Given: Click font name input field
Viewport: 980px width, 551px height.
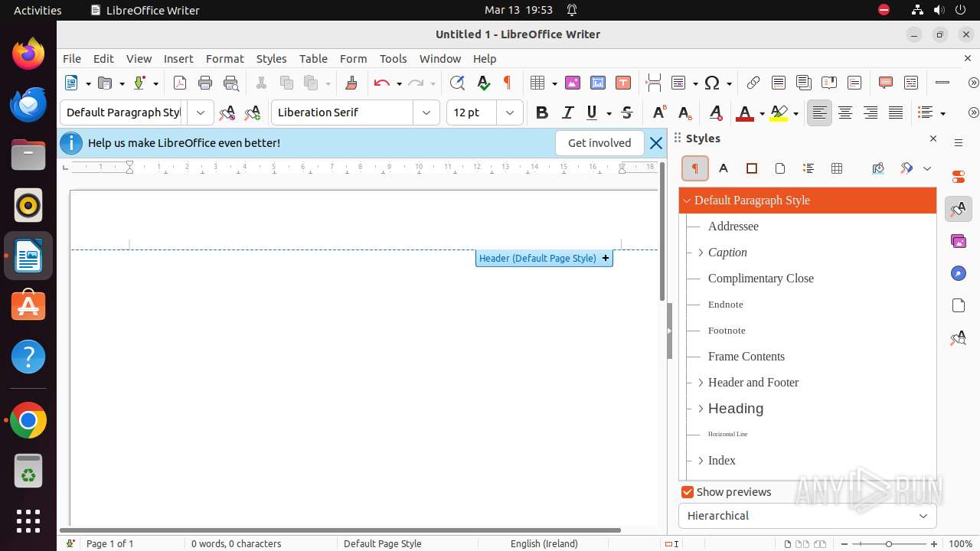Looking at the screenshot, I should 342,112.
